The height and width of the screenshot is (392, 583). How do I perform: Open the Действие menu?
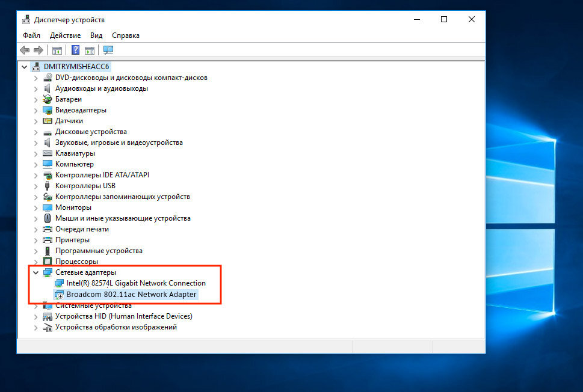(x=65, y=35)
